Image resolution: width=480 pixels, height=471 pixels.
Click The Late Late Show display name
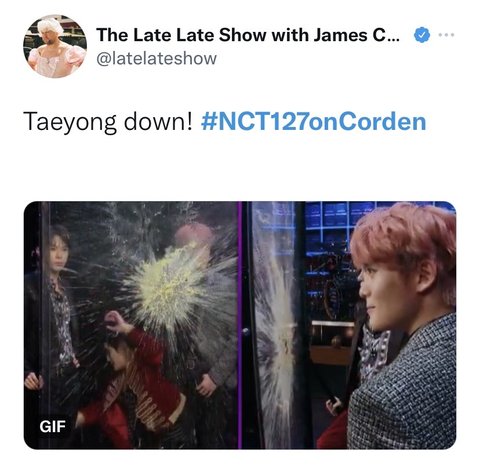[x=248, y=35]
